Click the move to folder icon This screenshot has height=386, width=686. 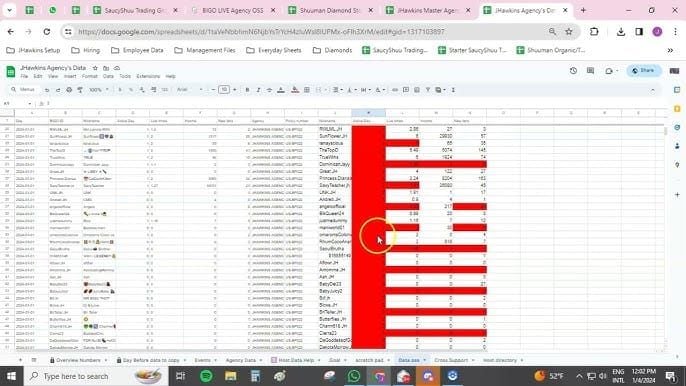click(x=106, y=68)
